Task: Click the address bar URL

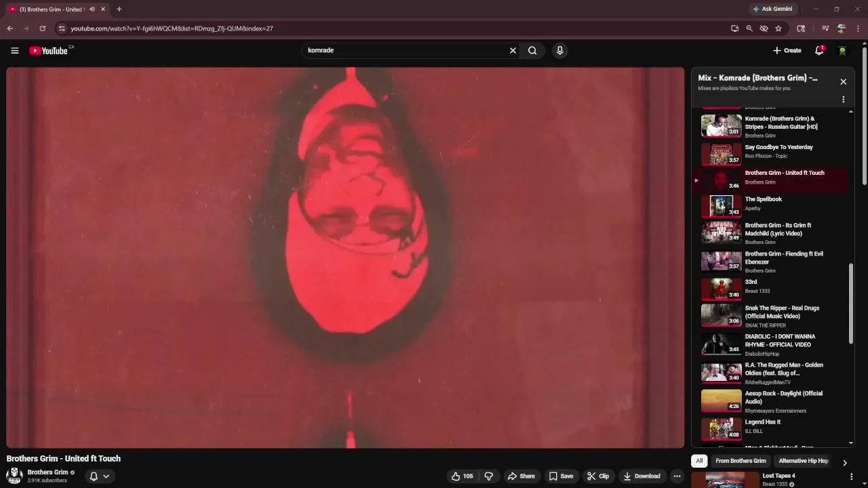Action: 172,28
